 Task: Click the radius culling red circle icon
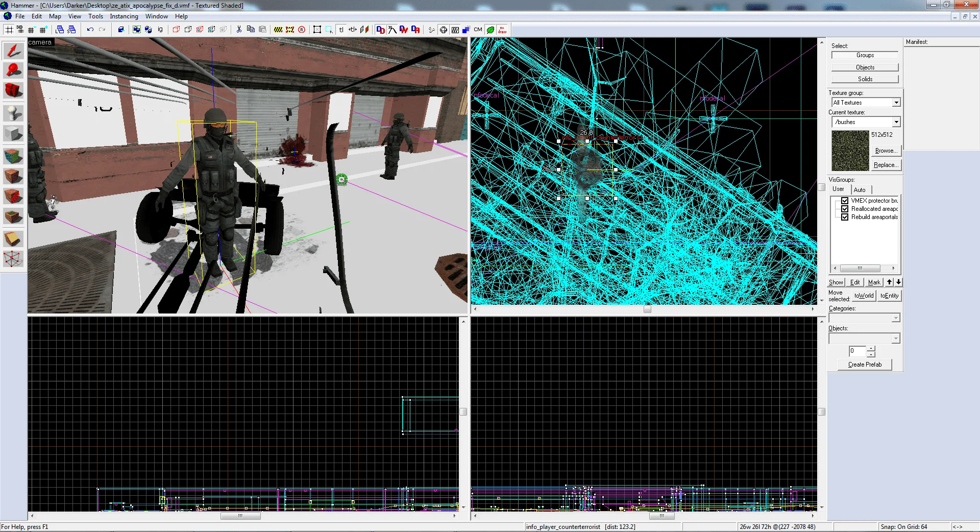point(302,30)
